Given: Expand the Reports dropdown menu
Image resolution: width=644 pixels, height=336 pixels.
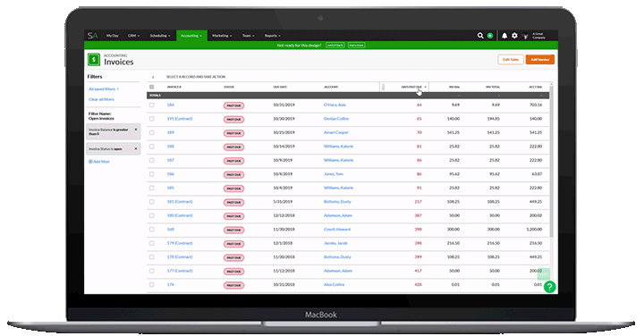Looking at the screenshot, I should (272, 36).
